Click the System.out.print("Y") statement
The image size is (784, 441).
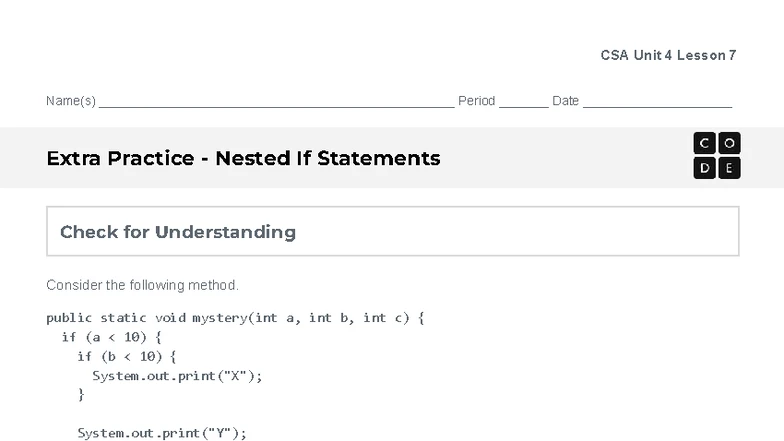pyautogui.click(x=162, y=433)
